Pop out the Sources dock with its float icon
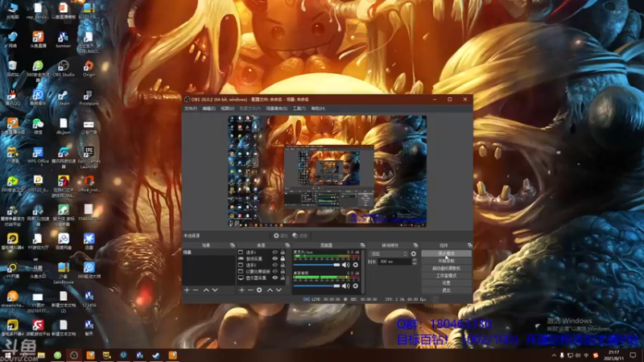Image resolution: width=644 pixels, height=362 pixels. pyautogui.click(x=287, y=245)
